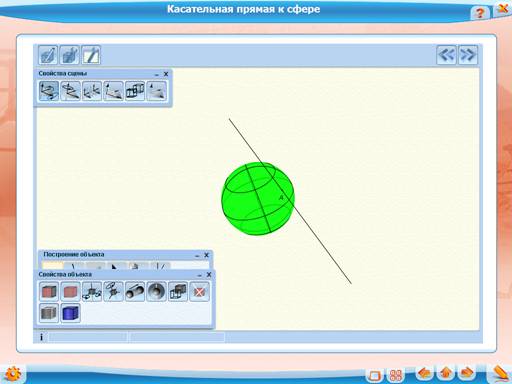Go to next step with double-right arrows
Image resolution: width=512 pixels, height=384 pixels.
click(468, 54)
